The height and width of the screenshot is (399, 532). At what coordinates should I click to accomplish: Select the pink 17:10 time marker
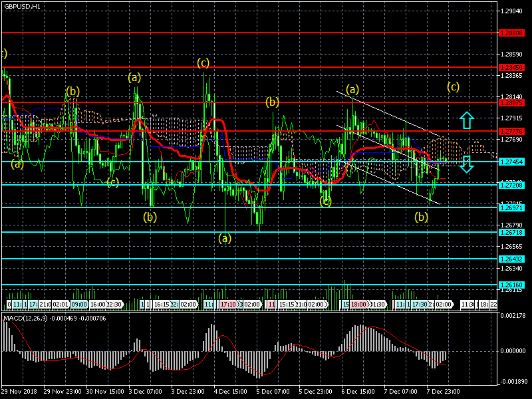[x=229, y=304]
